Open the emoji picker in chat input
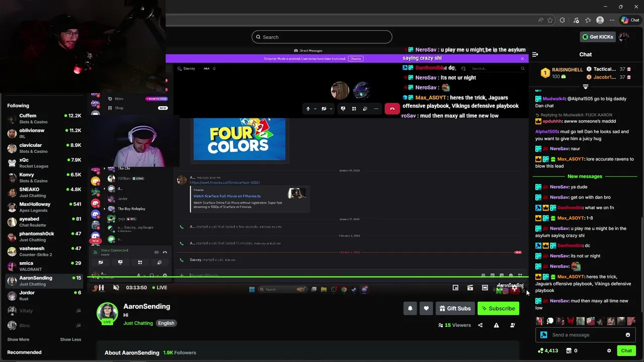This screenshot has width=644, height=362. point(628,335)
